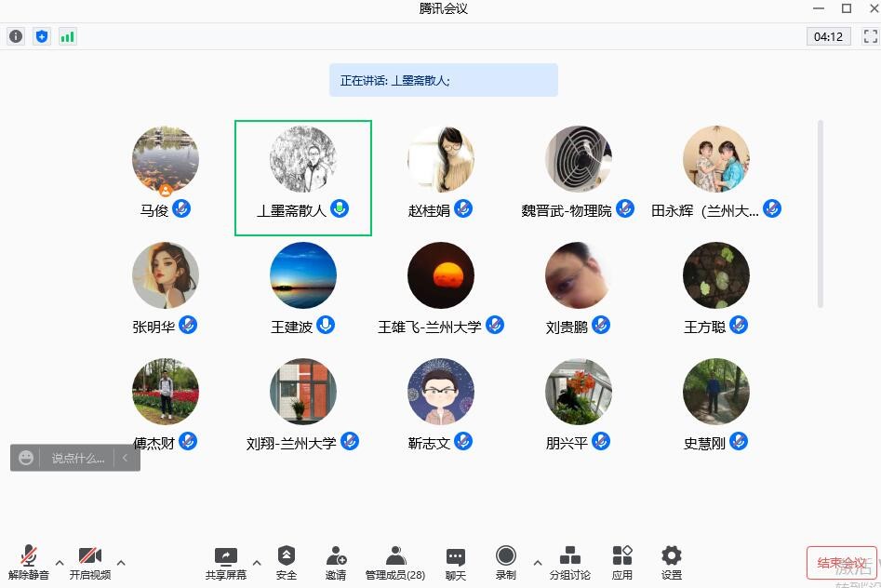Open the 设置 settings gear

(x=672, y=562)
